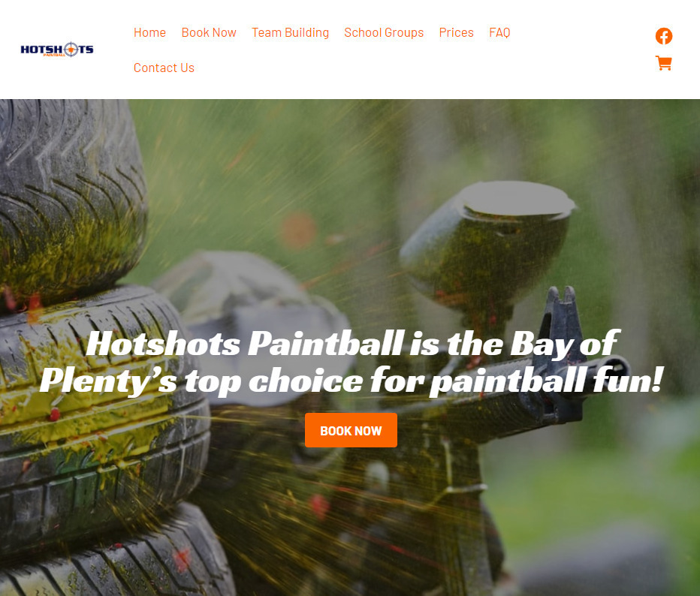Click the orange BOOK NOW button

(x=351, y=430)
